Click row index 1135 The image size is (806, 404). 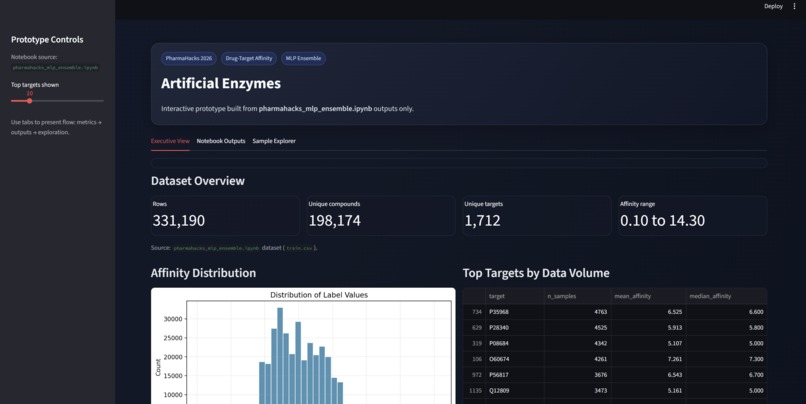click(x=474, y=391)
